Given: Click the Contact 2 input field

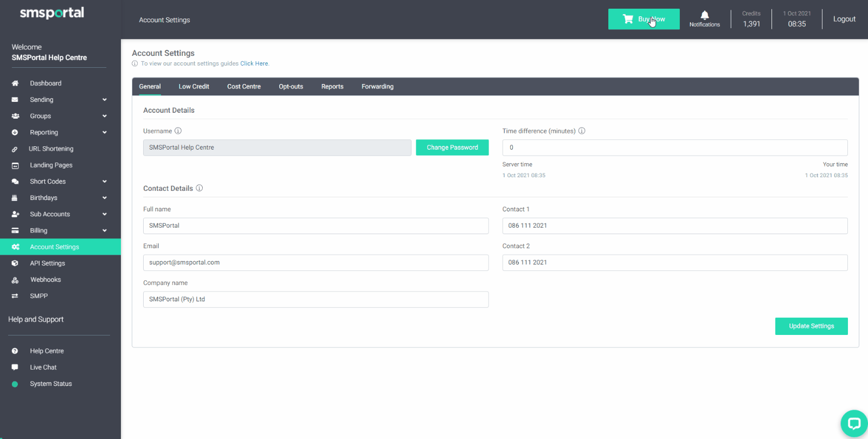Looking at the screenshot, I should click(675, 262).
